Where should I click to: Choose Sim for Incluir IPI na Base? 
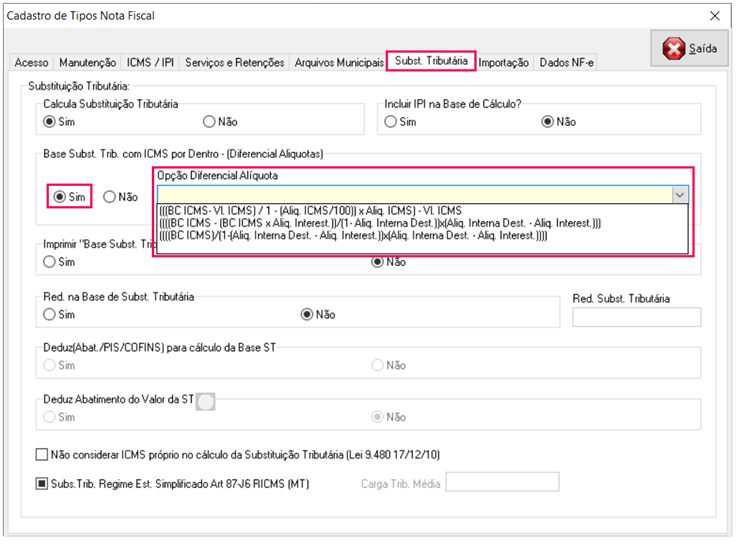392,122
